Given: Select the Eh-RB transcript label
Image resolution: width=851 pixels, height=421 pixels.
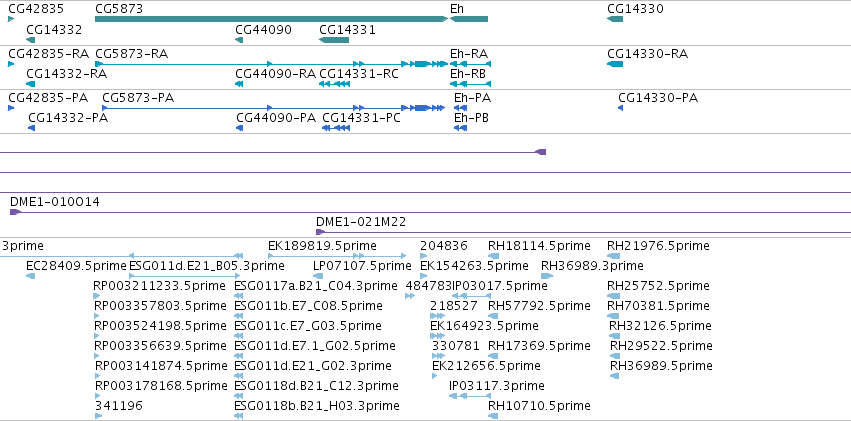Looking at the screenshot, I should tap(468, 74).
